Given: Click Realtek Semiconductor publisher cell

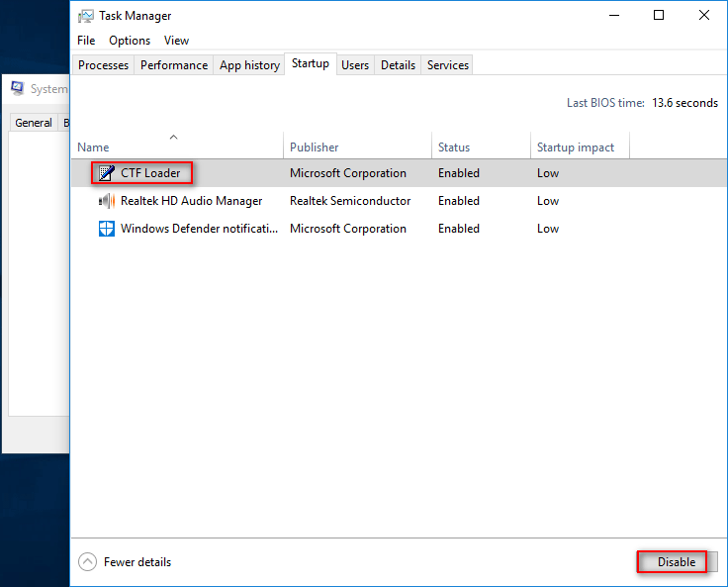Looking at the screenshot, I should (x=350, y=201).
